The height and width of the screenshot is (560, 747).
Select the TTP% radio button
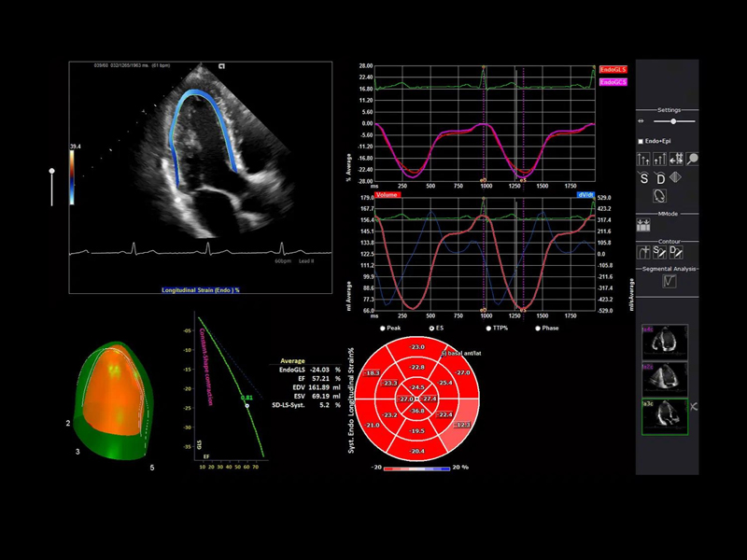click(487, 329)
